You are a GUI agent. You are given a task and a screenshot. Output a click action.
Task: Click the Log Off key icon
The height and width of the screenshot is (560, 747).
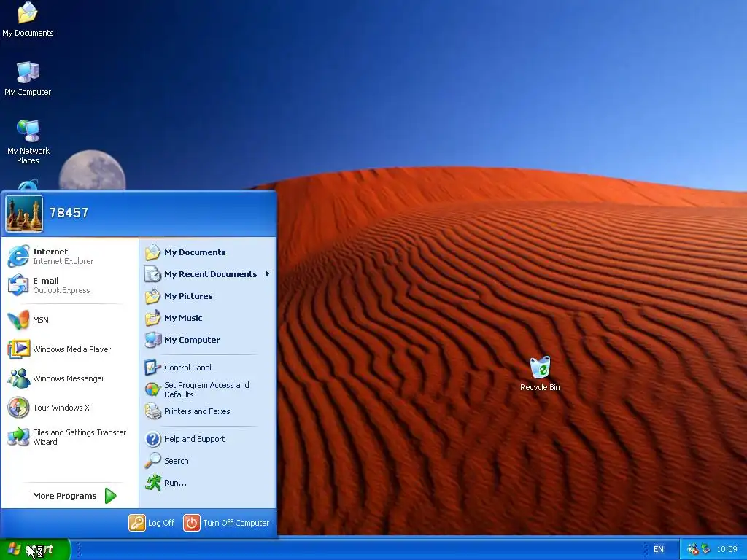(136, 522)
